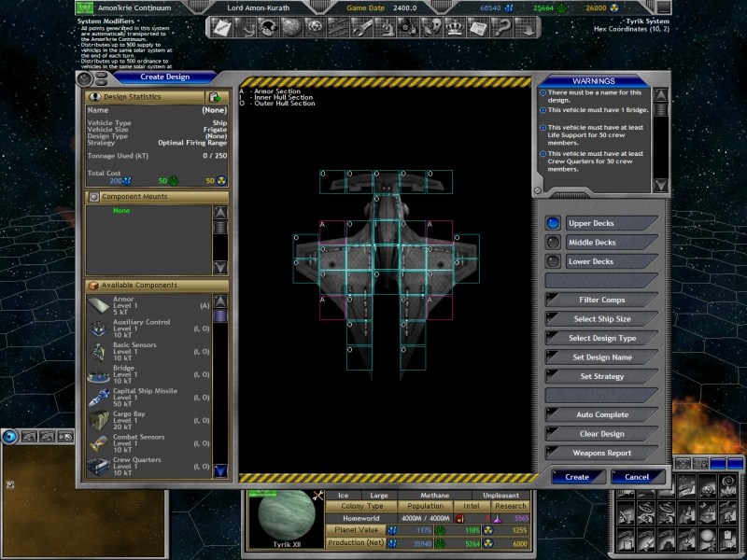Click the top-center outer hull slot
Image resolution: width=747 pixels, height=560 pixels.
386,182
